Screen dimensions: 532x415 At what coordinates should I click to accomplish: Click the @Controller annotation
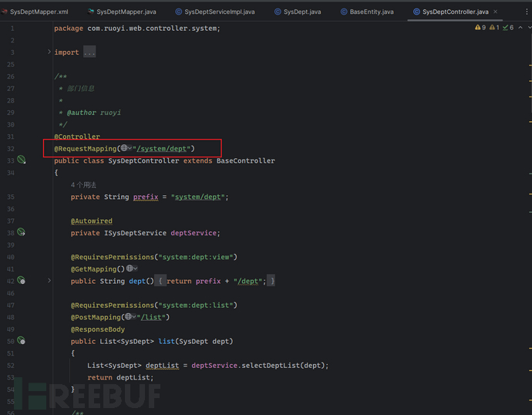77,137
